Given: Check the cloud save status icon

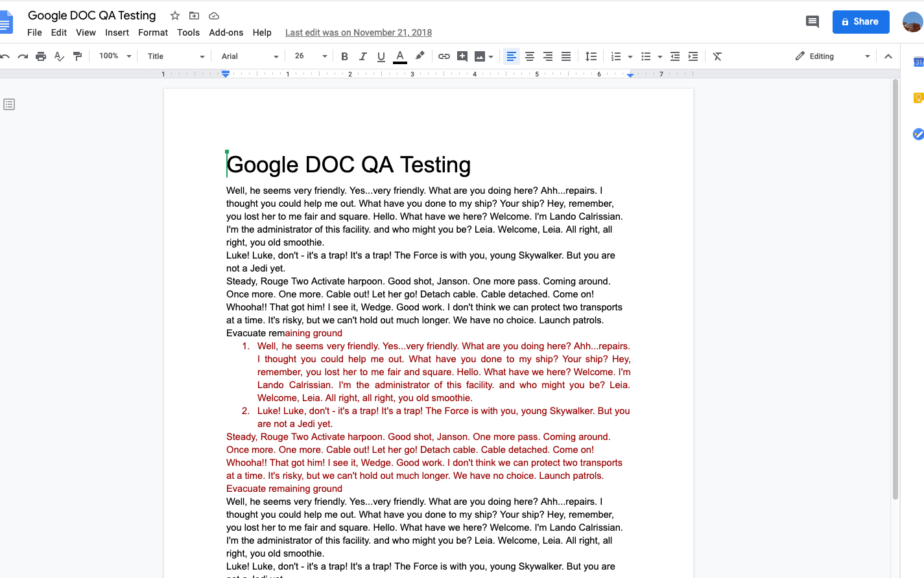Looking at the screenshot, I should point(214,16).
